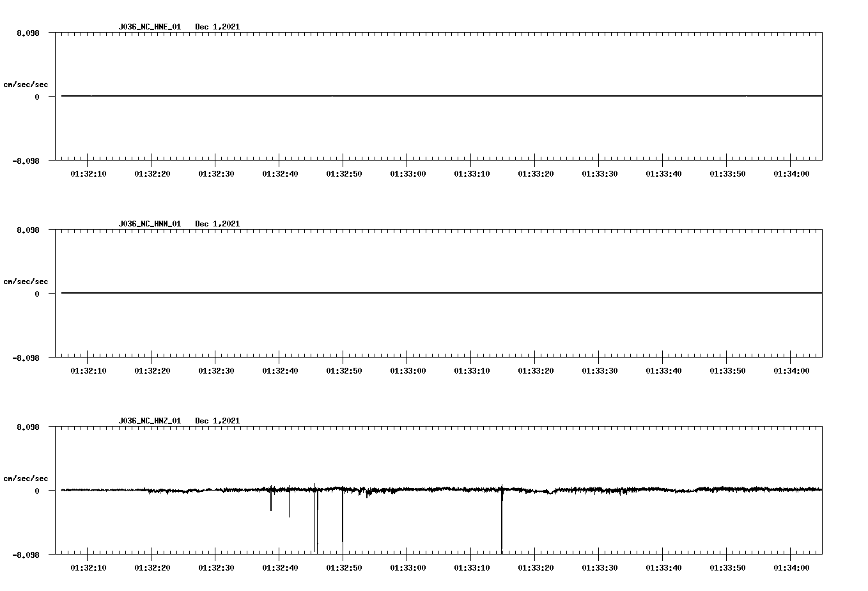Click 01:32:40 time label under HNZ plot
The height and width of the screenshot is (591, 868).
tap(280, 568)
